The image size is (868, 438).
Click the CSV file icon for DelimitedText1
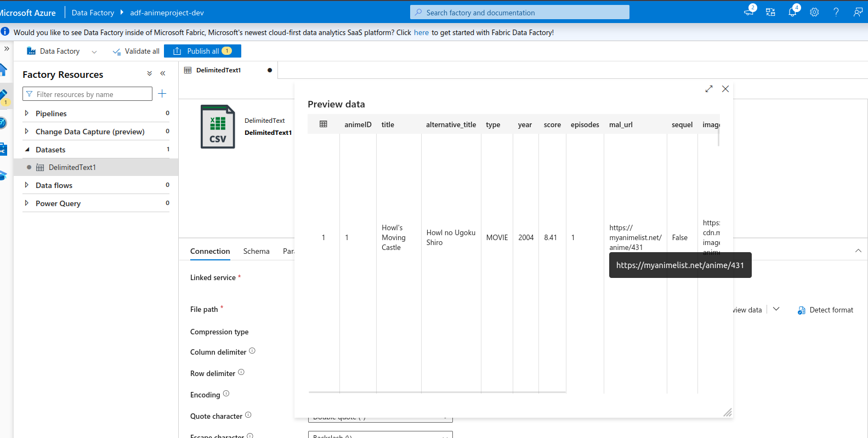(x=218, y=127)
